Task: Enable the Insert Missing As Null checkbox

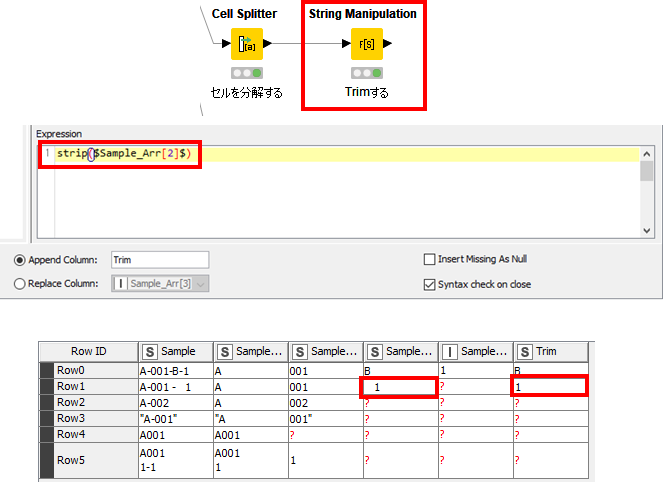Action: point(429,259)
